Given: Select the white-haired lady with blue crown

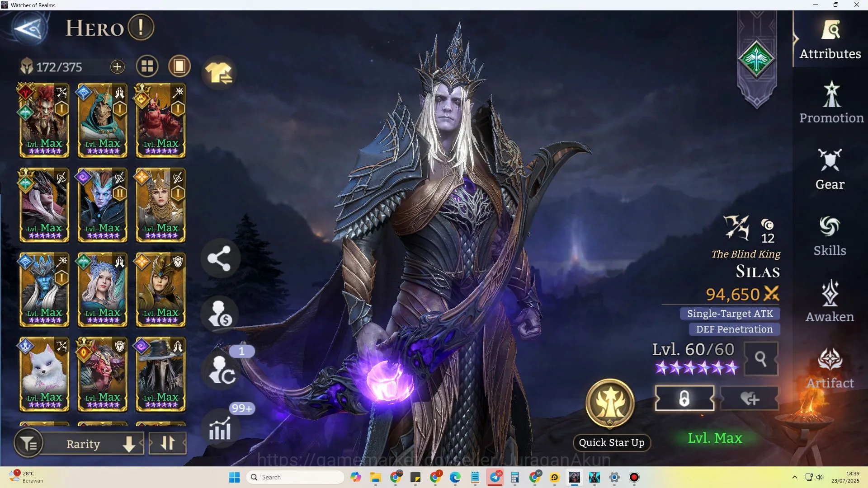Looking at the screenshot, I should tap(102, 290).
